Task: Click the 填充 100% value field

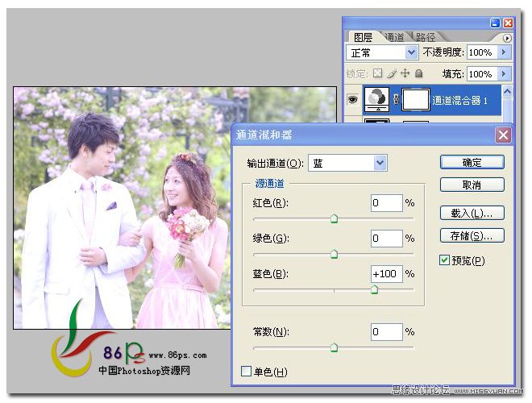Action: [x=482, y=73]
